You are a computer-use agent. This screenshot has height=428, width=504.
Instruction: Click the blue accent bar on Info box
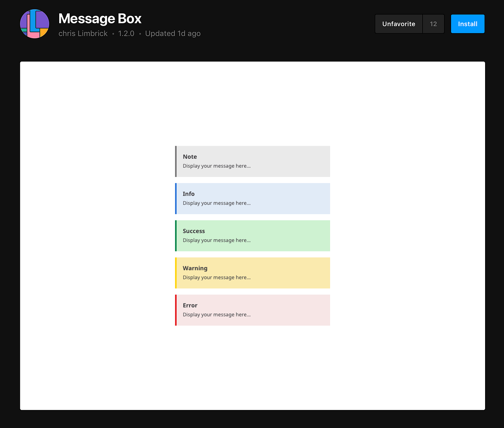176,198
